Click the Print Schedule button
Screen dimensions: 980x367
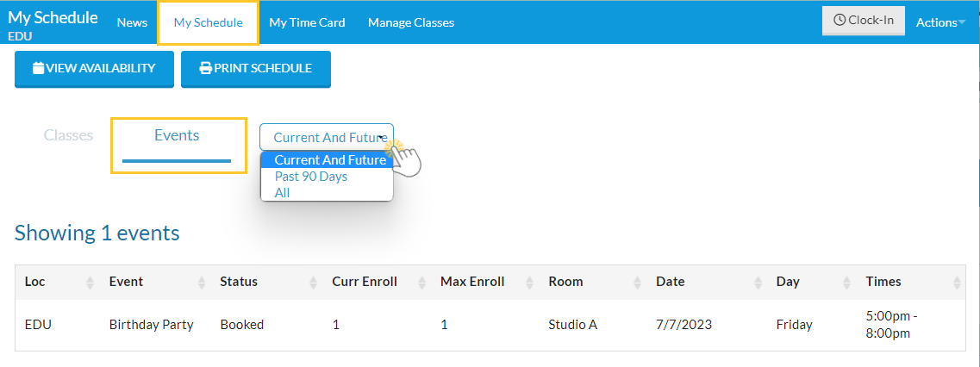coord(256,69)
